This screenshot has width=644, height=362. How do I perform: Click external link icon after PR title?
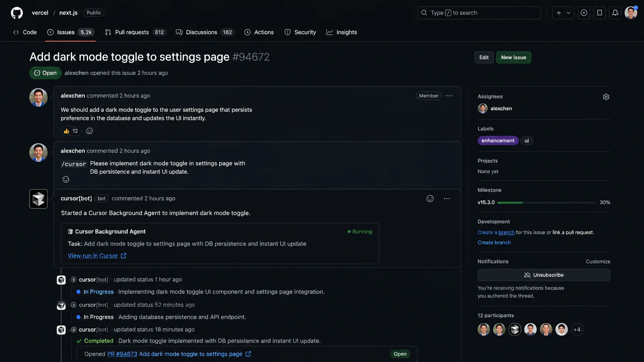[248, 354]
